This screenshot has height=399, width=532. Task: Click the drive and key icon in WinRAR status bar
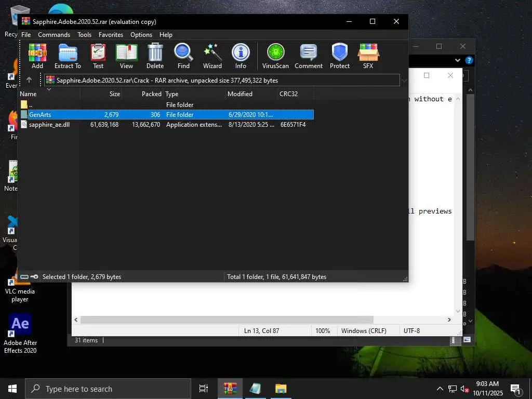29,277
